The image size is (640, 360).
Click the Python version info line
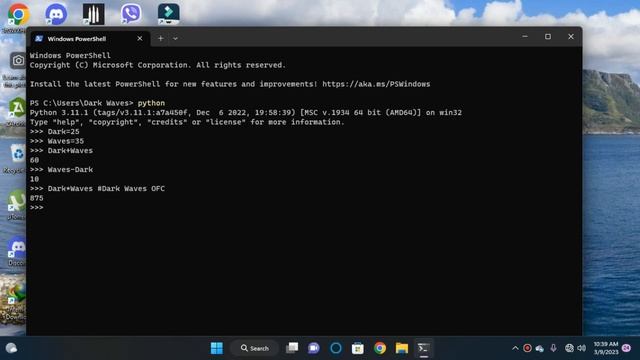pyautogui.click(x=246, y=112)
